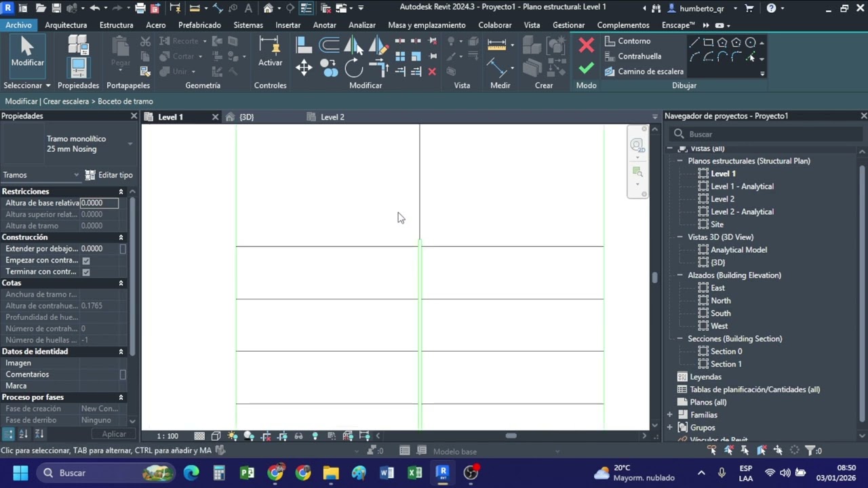Click the Offset tool icon

[x=330, y=45]
